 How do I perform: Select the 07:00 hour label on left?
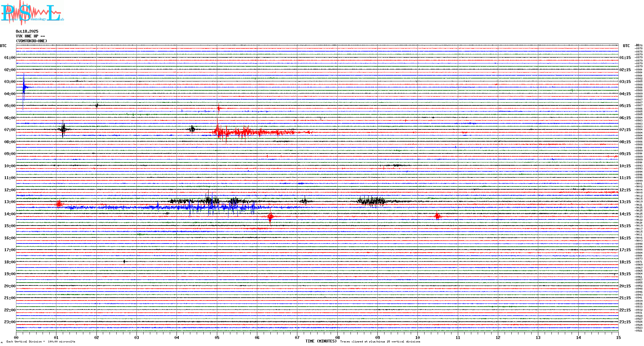(10, 130)
